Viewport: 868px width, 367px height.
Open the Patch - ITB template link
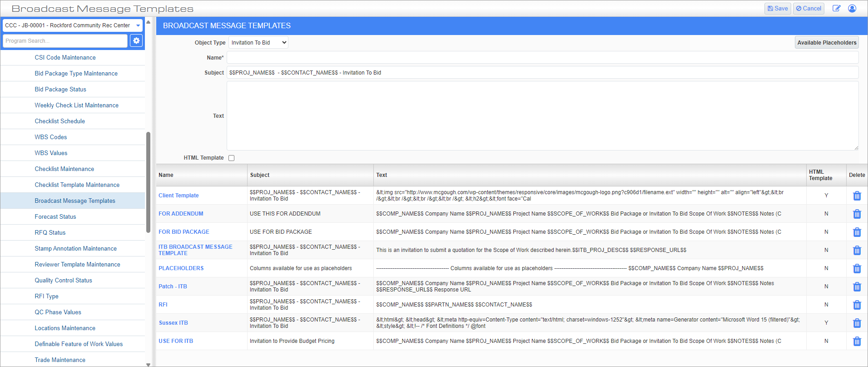[x=173, y=287]
